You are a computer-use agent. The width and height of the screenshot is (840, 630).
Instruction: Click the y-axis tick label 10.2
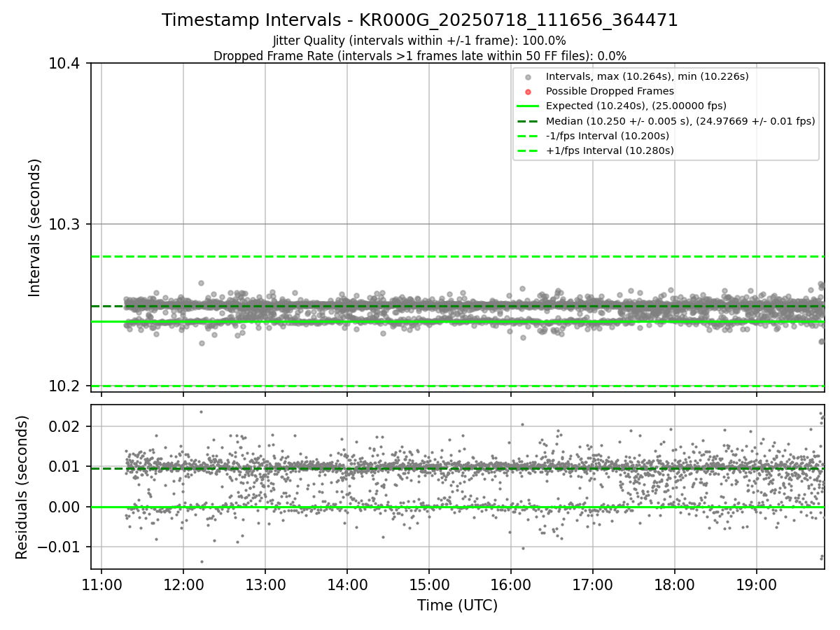pyautogui.click(x=64, y=386)
